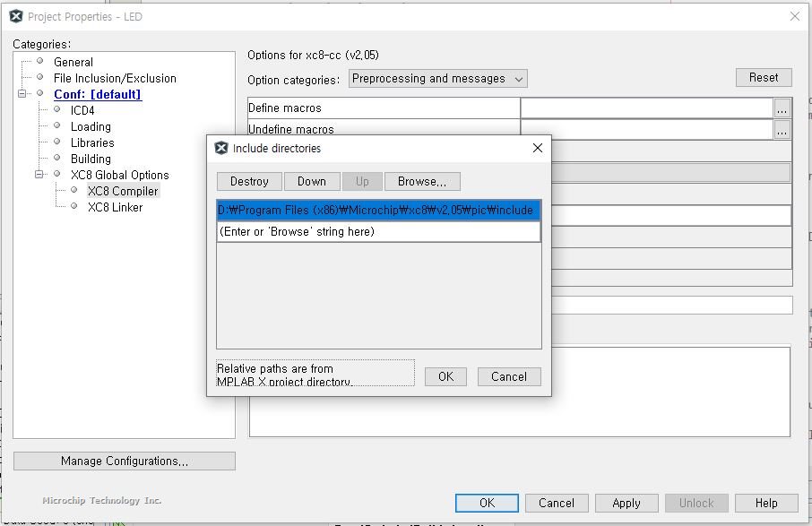Close the Include directories dialog with X

click(538, 148)
